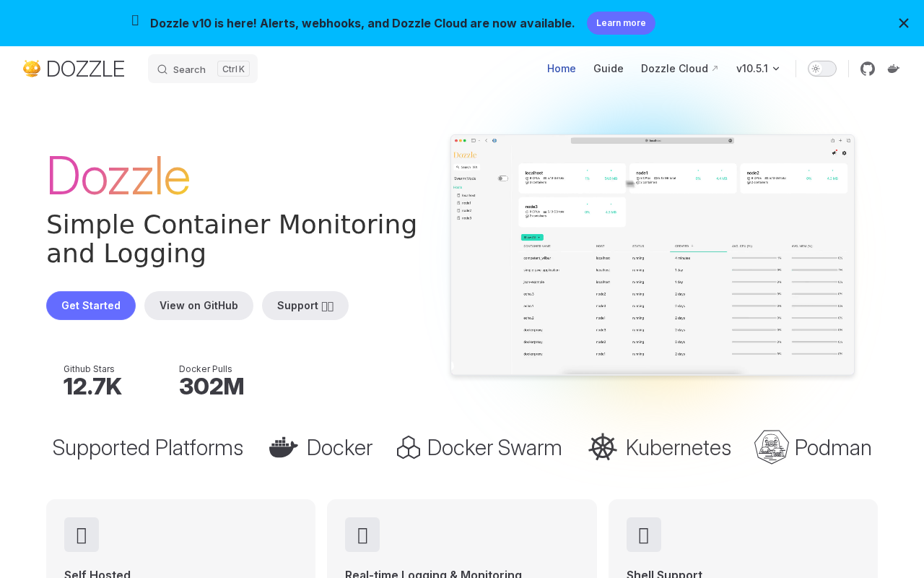
Task: Click the 302M Docker Pulls value
Action: (212, 387)
